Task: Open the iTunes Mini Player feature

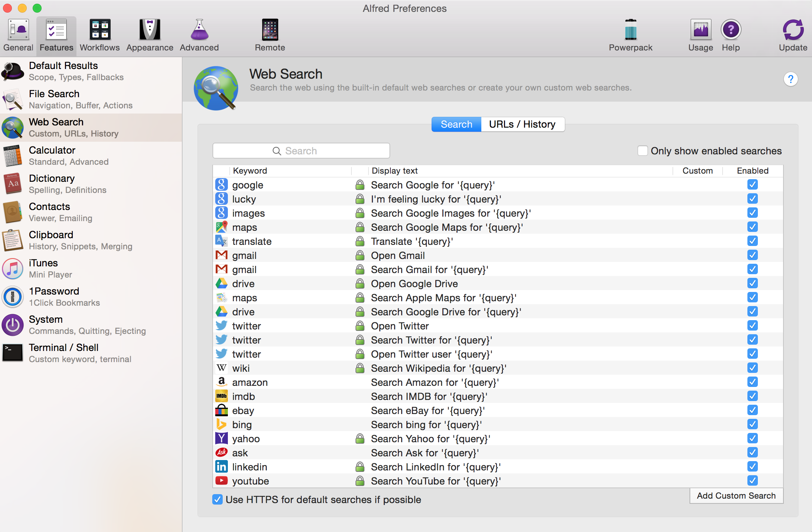Action: 91,269
